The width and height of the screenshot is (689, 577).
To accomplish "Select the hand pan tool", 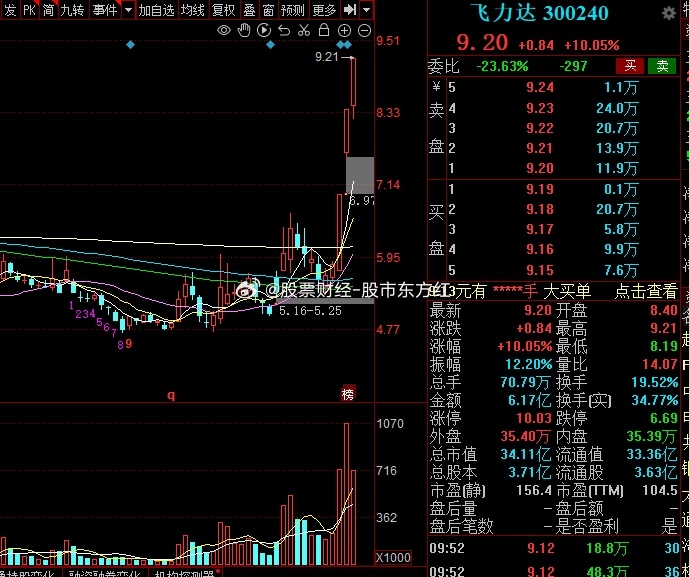I will tap(244, 30).
